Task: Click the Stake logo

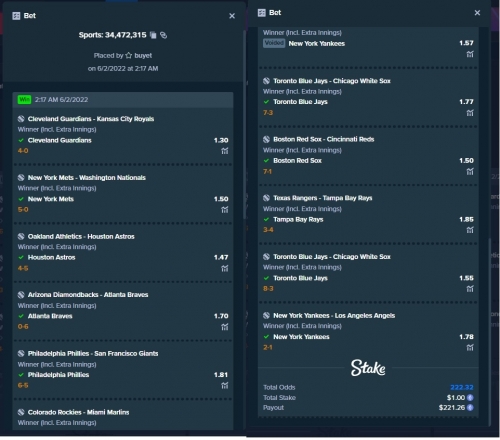Action: tap(368, 368)
